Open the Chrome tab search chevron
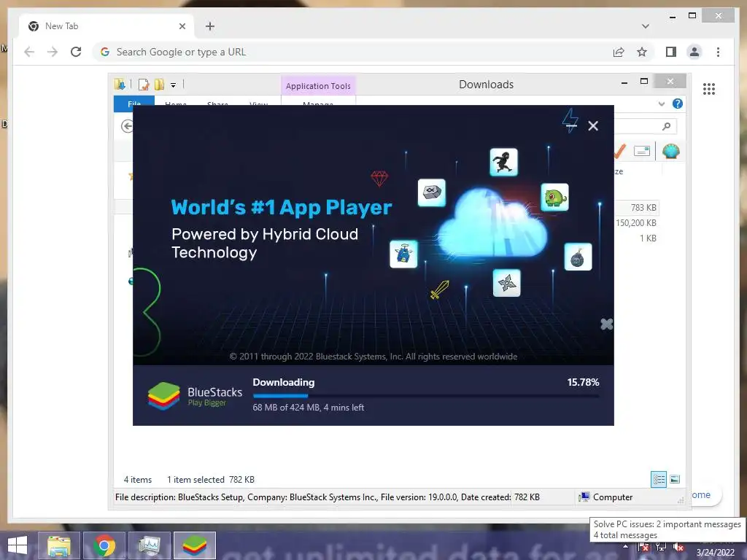This screenshot has width=747, height=560. (x=645, y=26)
